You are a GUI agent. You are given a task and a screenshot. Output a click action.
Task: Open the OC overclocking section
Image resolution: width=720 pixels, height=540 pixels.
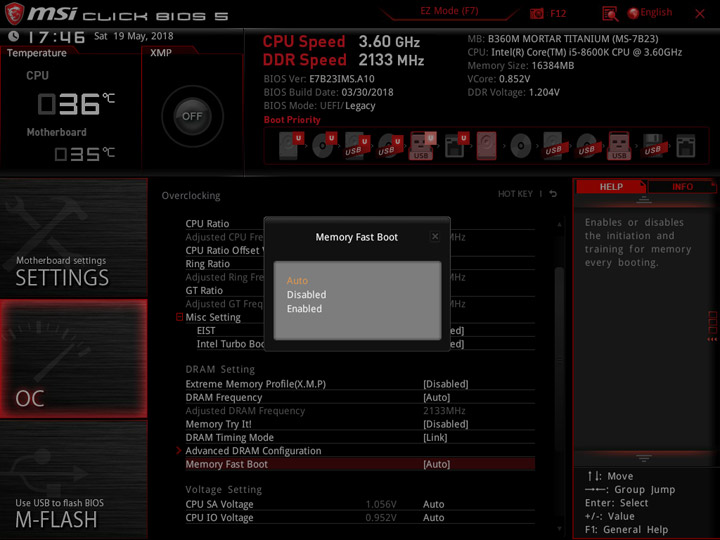[x=73, y=359]
